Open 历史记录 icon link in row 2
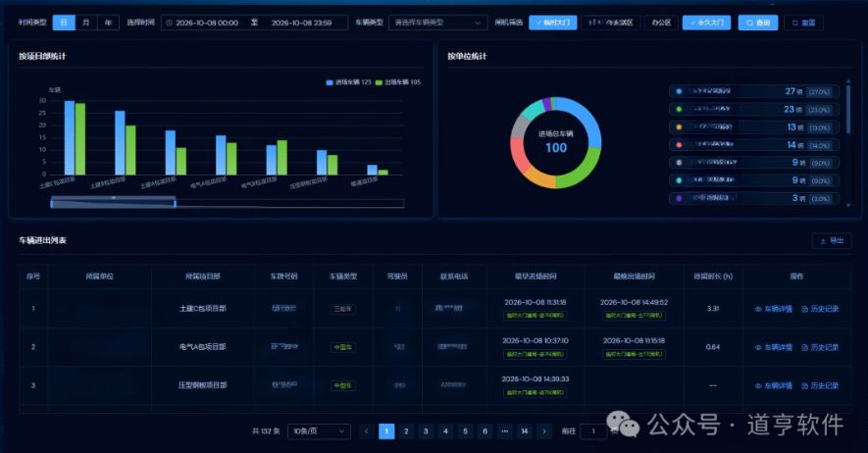 click(x=820, y=347)
